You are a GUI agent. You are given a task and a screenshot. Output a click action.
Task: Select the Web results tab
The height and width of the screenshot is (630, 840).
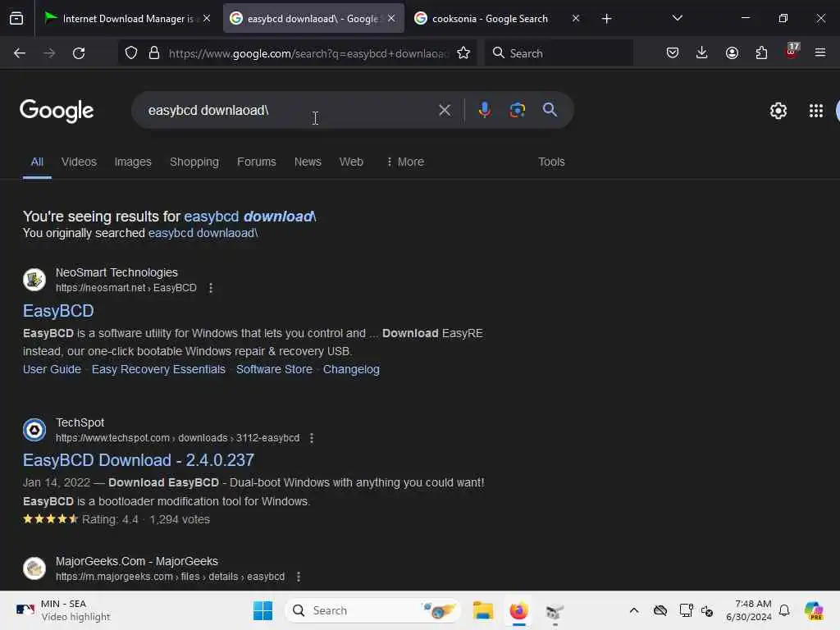coord(351,162)
